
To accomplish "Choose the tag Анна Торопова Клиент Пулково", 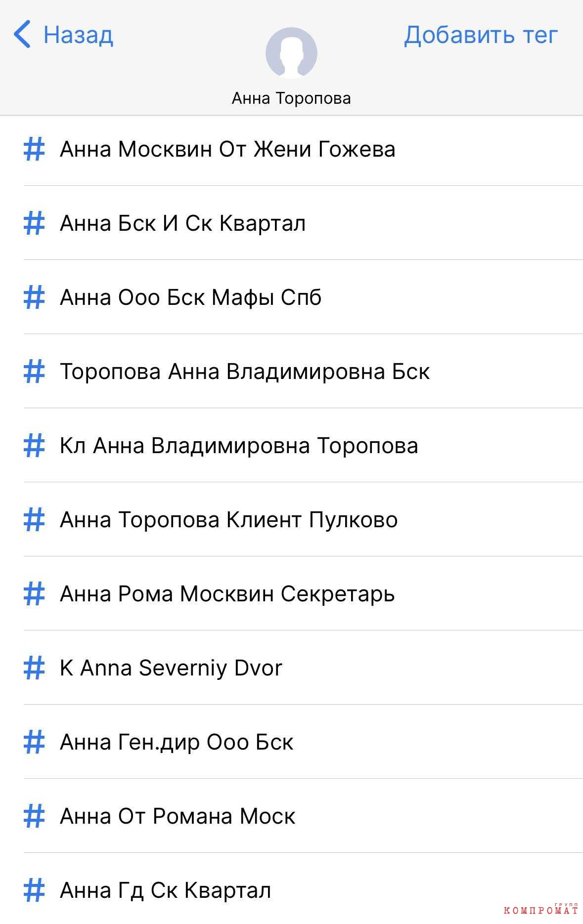I will coord(303,519).
